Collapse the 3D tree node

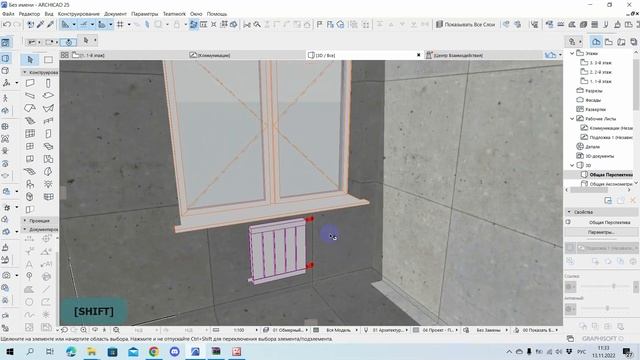click(572, 165)
